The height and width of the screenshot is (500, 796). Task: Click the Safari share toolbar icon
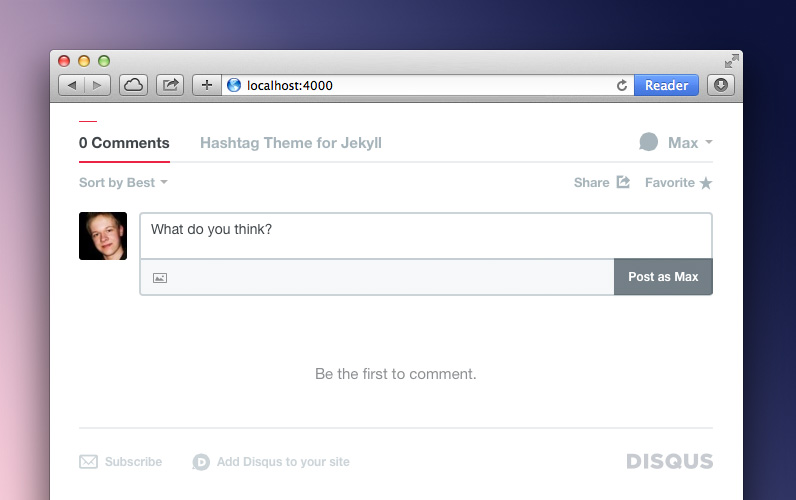170,85
